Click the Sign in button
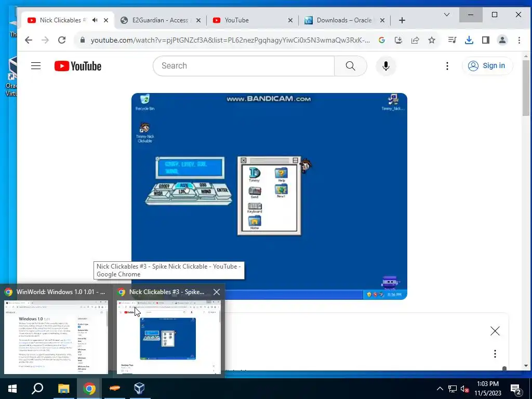The width and height of the screenshot is (532, 399). [x=487, y=66]
